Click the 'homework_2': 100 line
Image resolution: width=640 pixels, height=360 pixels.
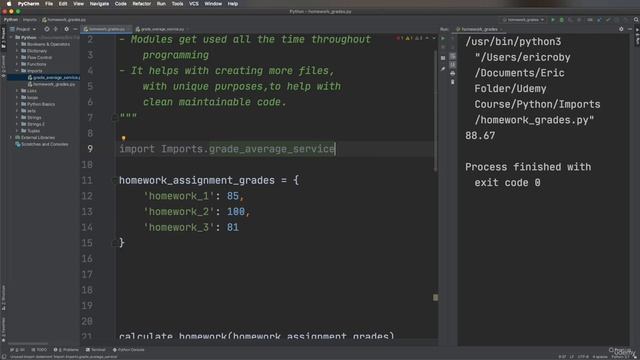coord(196,212)
